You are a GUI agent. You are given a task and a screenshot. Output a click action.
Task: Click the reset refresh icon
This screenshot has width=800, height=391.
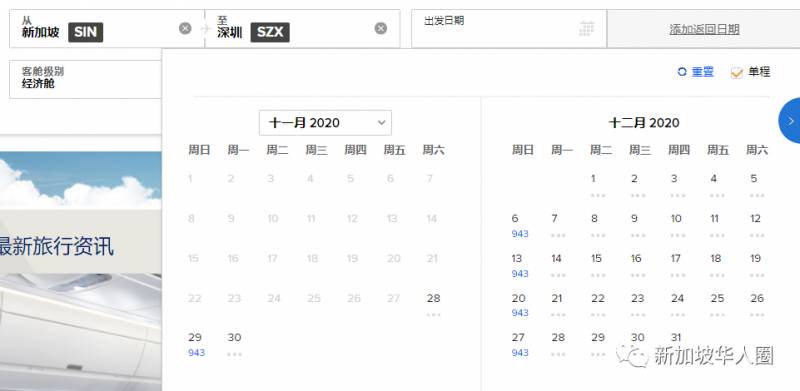tap(682, 72)
